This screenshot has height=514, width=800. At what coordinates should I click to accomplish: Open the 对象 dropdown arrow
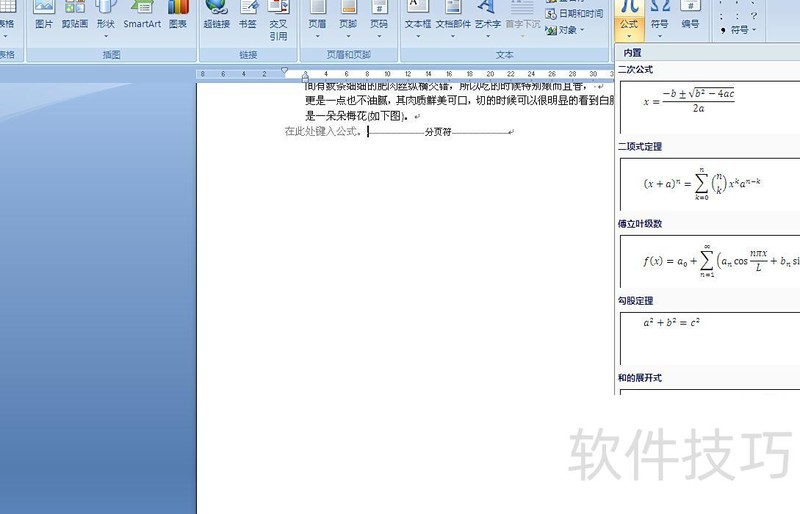coord(582,30)
